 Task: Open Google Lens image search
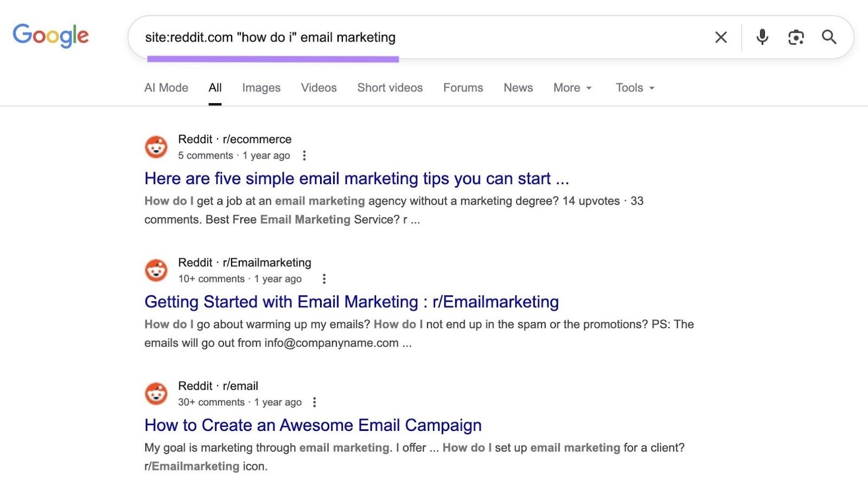coord(795,37)
